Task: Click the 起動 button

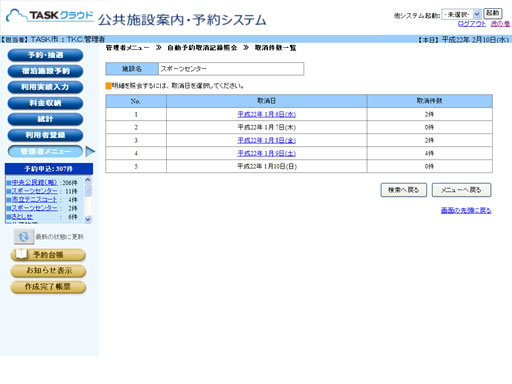Action: pyautogui.click(x=493, y=13)
